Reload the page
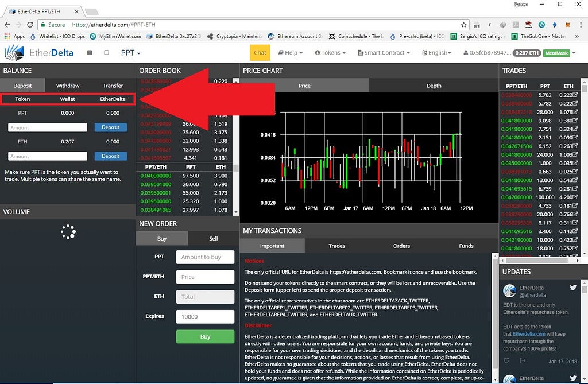The image size is (588, 384). coord(30,25)
